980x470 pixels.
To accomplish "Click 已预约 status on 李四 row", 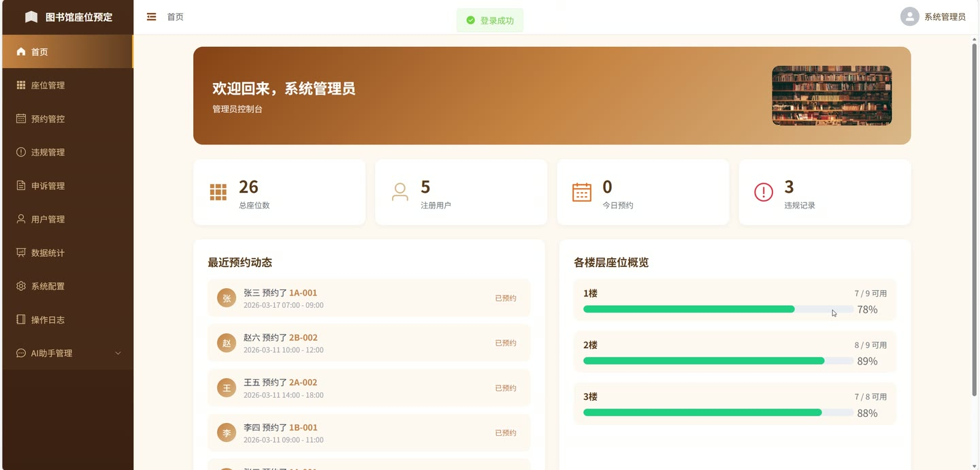I will tap(506, 433).
